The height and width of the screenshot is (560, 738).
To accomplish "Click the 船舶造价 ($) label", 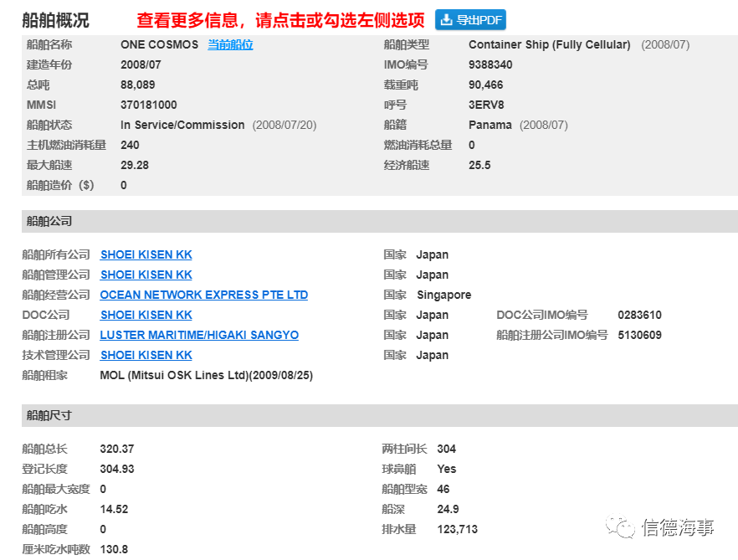I will [60, 185].
